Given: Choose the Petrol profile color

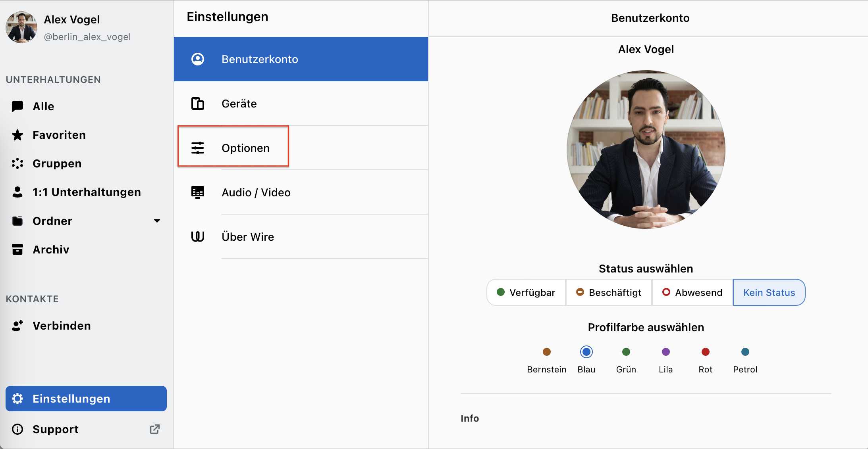Looking at the screenshot, I should tap(745, 352).
